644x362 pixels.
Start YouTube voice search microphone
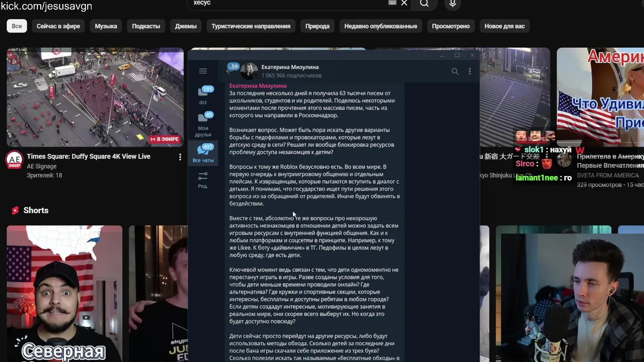point(453,4)
